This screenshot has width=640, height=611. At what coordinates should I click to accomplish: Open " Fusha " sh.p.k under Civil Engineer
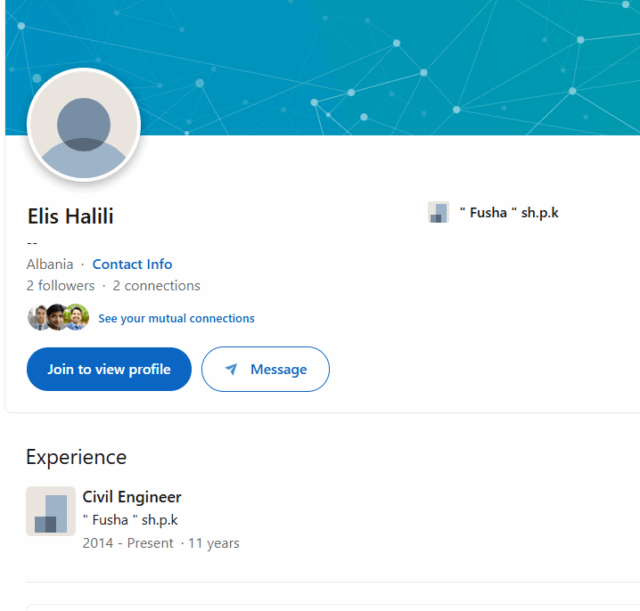(x=130, y=520)
